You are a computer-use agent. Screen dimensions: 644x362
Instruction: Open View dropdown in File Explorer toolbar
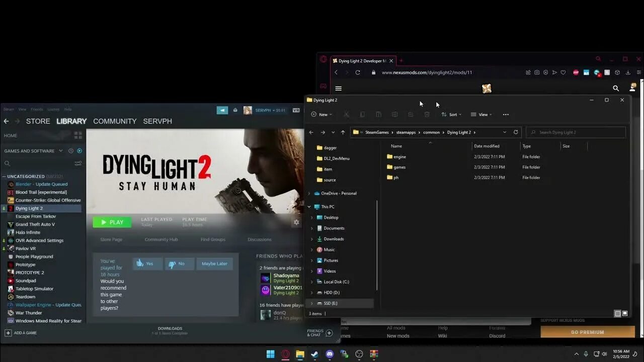[x=481, y=114]
